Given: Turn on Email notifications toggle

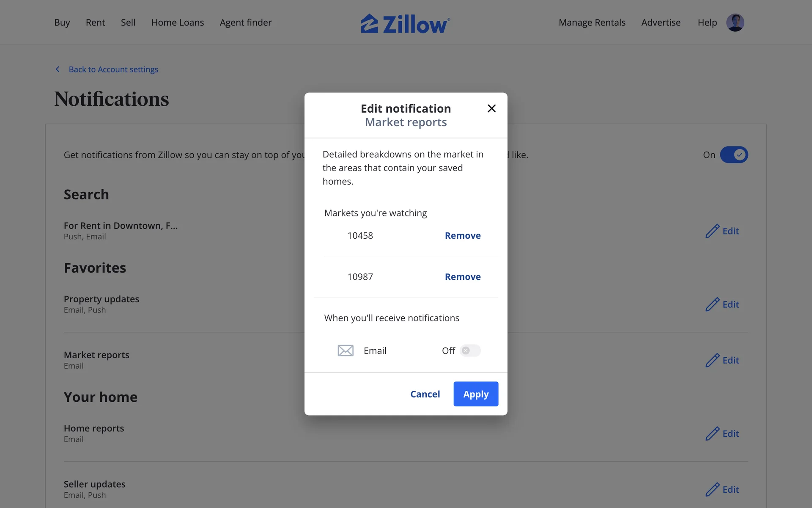Looking at the screenshot, I should point(470,351).
